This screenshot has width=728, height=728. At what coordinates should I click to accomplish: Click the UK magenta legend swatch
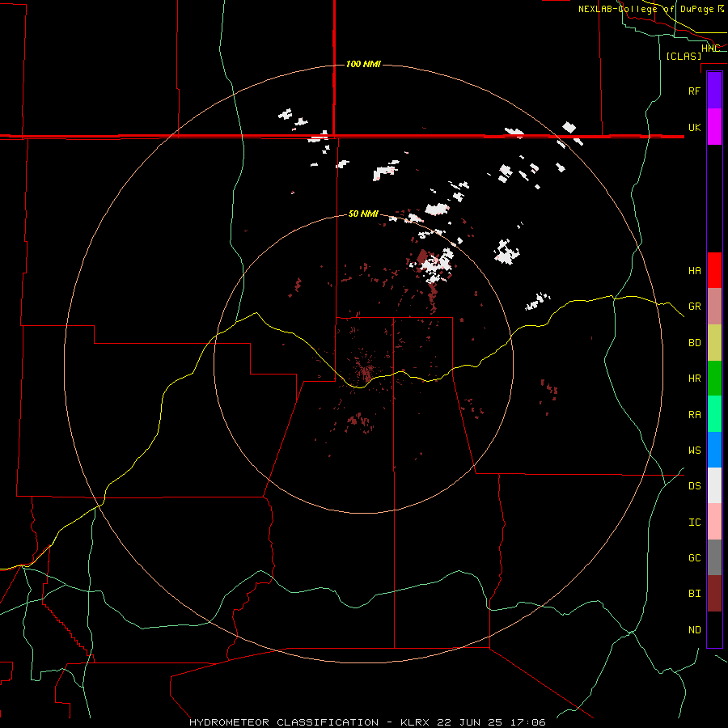tap(714, 127)
